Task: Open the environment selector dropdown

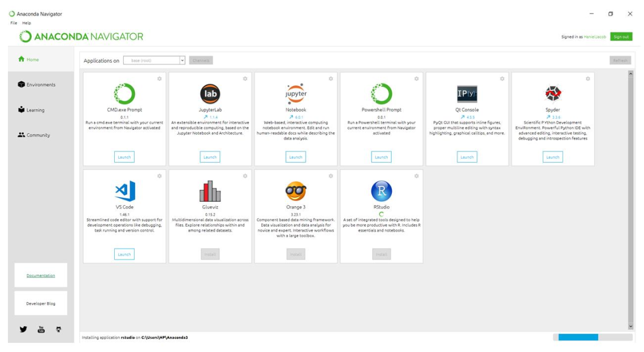Action: (154, 60)
